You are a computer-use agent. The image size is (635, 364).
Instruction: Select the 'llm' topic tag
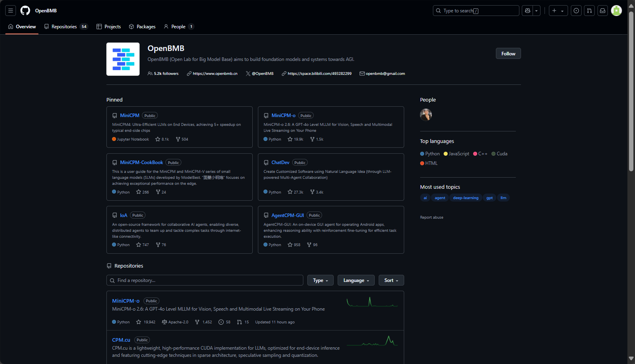(x=503, y=198)
